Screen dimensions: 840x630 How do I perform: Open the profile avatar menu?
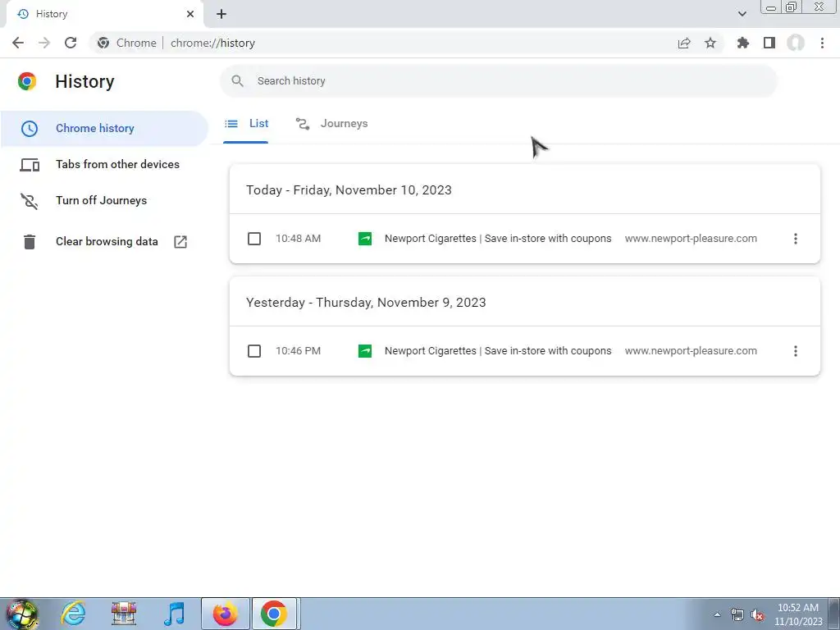796,43
